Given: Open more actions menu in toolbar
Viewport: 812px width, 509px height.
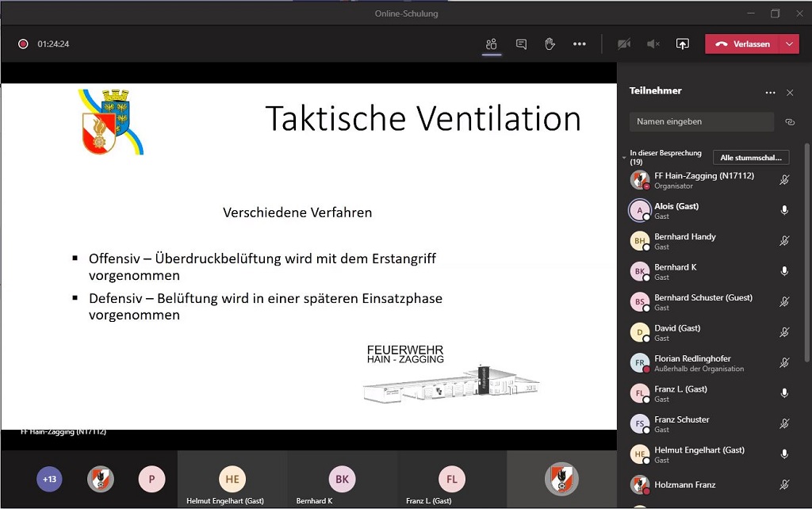Looking at the screenshot, I should coord(579,44).
